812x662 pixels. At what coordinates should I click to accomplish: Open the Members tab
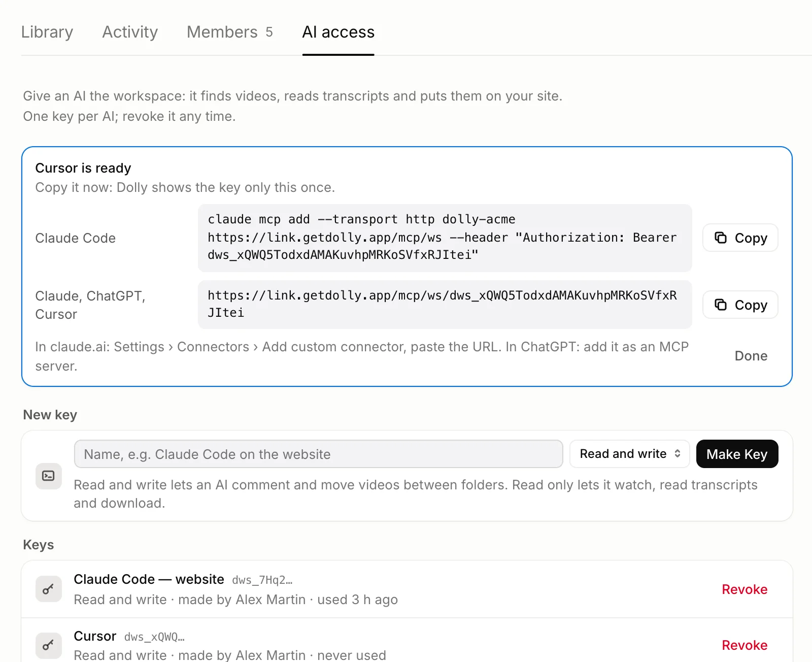(229, 32)
